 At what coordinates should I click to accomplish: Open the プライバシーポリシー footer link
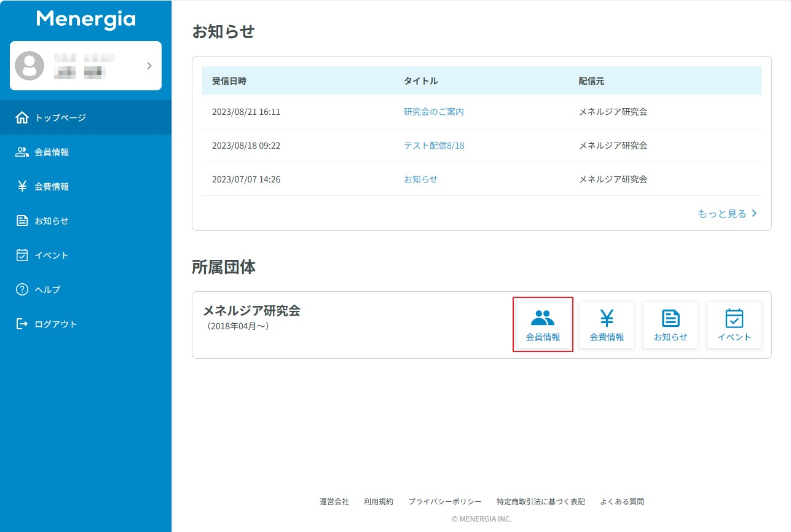(x=445, y=501)
